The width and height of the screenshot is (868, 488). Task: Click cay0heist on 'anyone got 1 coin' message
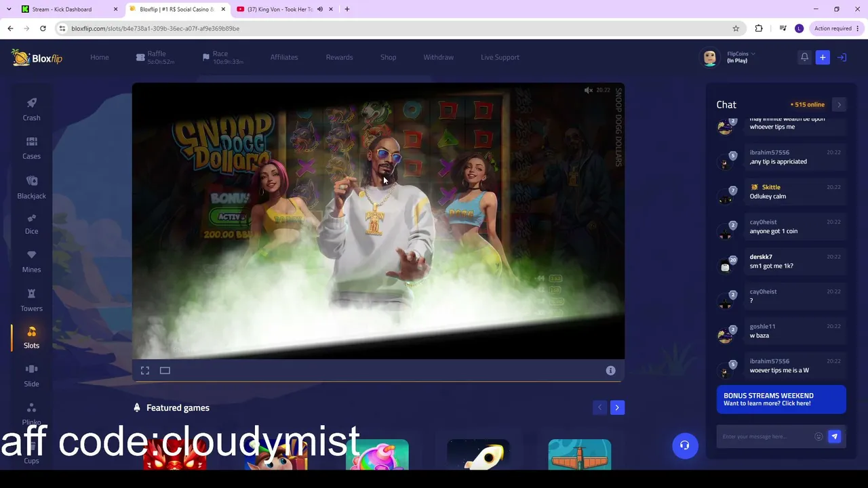pos(764,222)
